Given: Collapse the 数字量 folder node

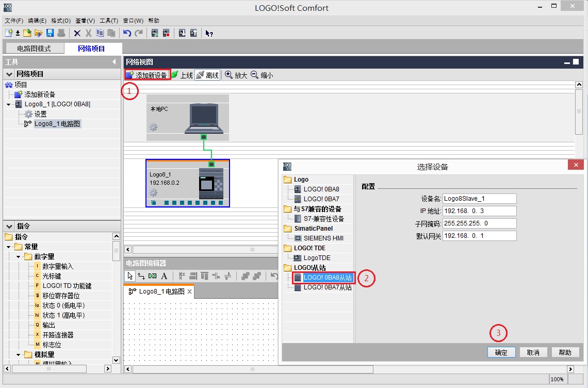Looking at the screenshot, I should [x=19, y=256].
